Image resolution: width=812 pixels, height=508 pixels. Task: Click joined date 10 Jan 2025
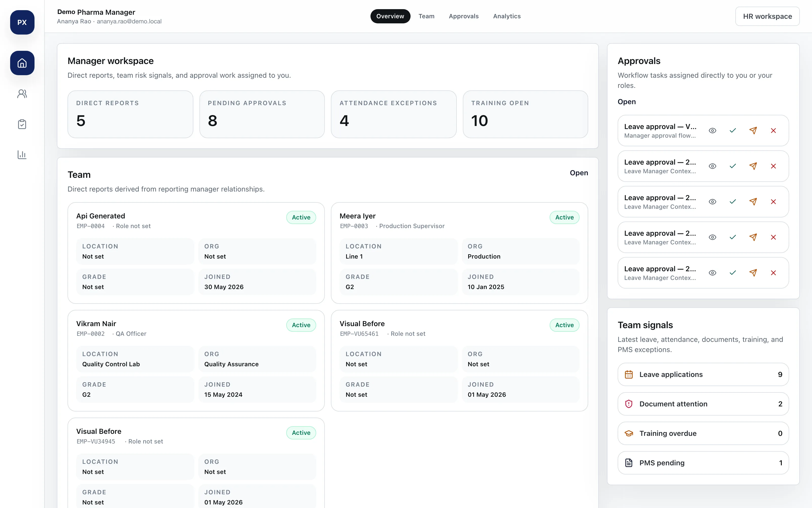tap(486, 287)
